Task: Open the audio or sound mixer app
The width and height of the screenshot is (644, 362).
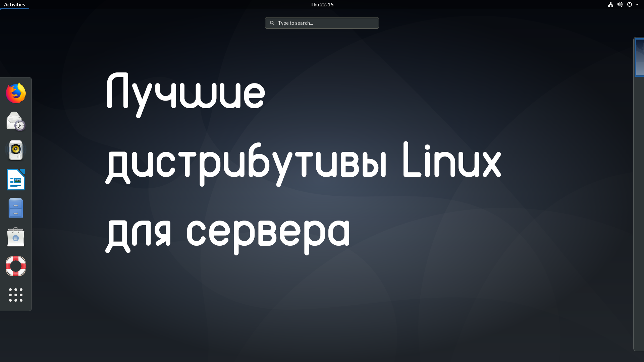Action: [x=15, y=150]
